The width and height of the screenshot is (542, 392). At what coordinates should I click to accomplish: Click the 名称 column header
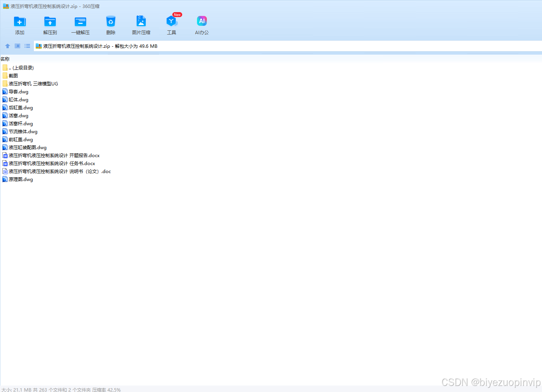point(5,59)
